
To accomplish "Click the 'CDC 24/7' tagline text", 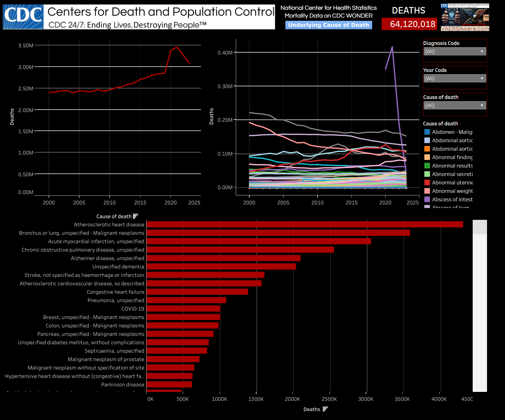I will coord(127,25).
